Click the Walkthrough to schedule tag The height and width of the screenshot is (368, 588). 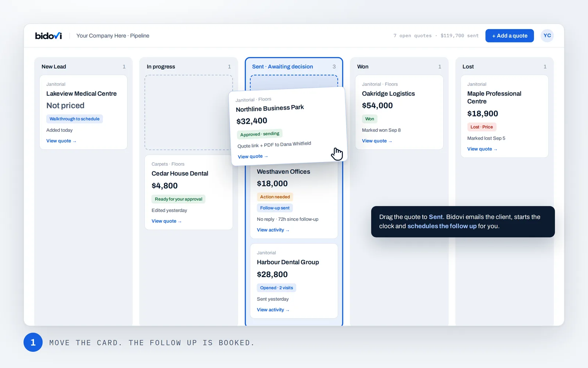tap(75, 119)
